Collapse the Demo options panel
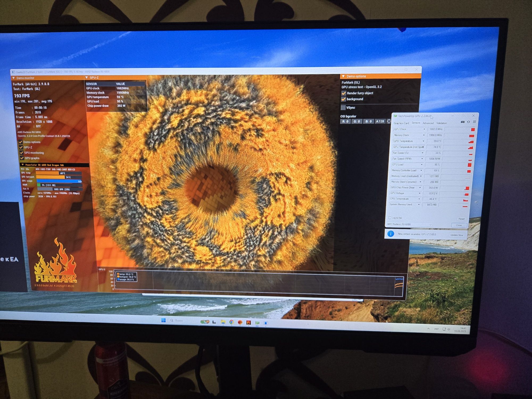 [x=343, y=76]
